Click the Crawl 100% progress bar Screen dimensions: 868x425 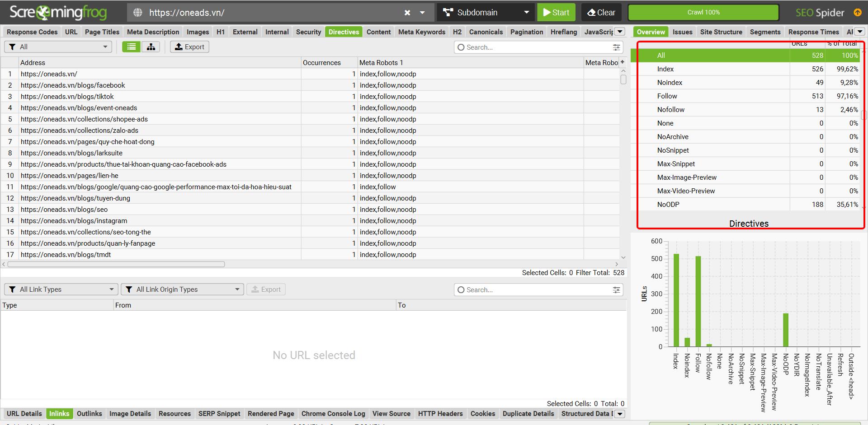[703, 13]
